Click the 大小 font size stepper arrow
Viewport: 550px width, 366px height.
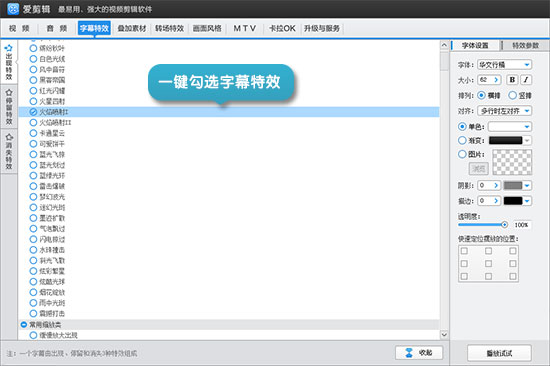click(x=496, y=80)
